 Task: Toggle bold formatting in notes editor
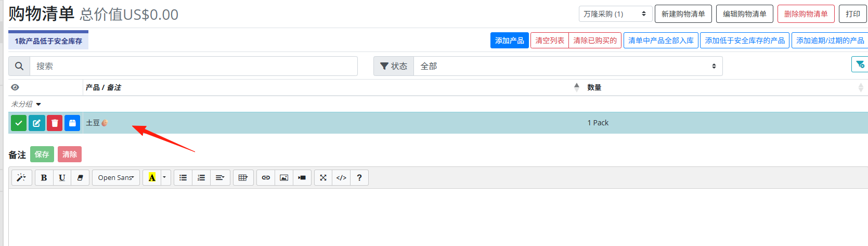44,178
